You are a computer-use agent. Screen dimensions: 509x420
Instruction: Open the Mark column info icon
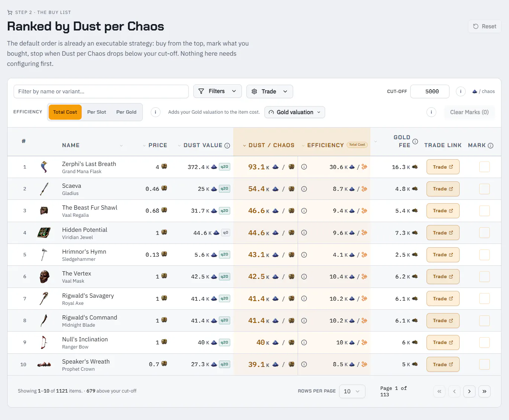tap(491, 146)
